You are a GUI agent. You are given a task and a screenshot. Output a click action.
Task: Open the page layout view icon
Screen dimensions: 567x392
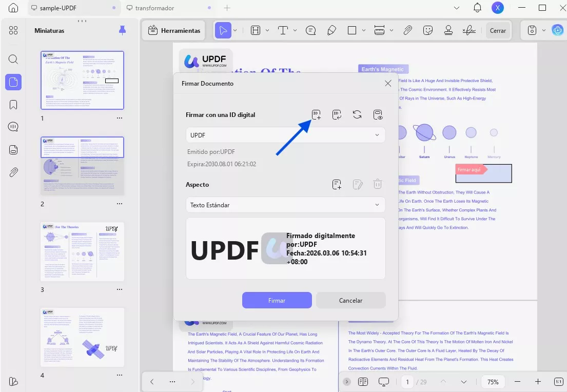363,382
